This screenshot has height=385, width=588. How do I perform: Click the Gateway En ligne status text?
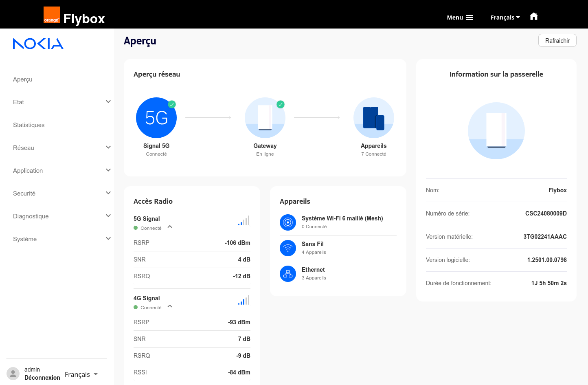[x=265, y=154]
